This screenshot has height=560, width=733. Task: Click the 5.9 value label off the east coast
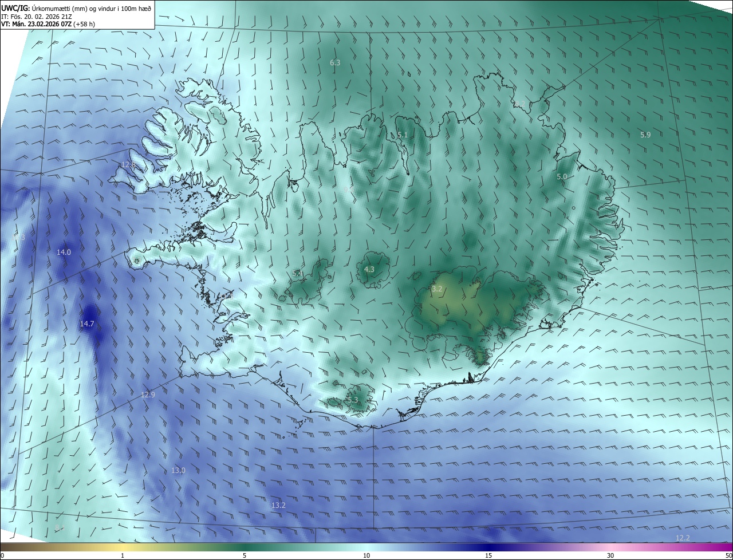[645, 135]
